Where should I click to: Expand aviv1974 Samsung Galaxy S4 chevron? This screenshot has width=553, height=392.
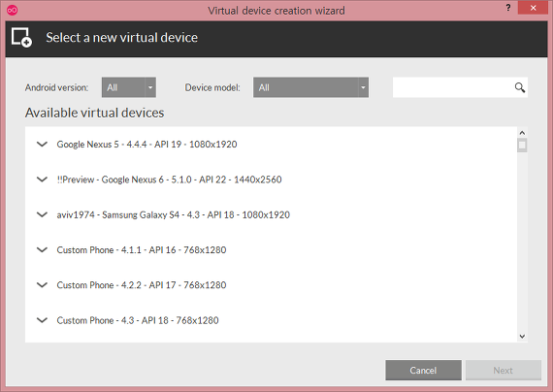(x=42, y=214)
